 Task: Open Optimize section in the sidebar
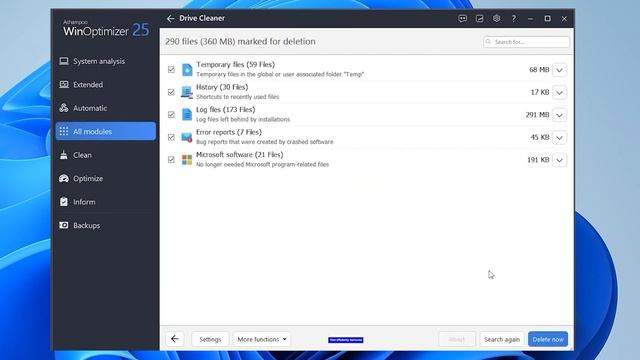pos(106,178)
